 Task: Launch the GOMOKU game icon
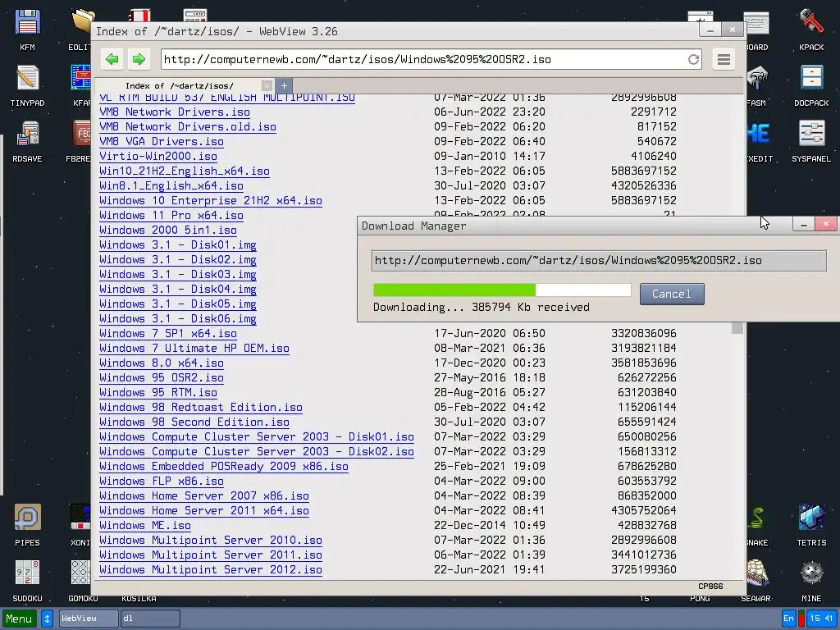point(83,581)
